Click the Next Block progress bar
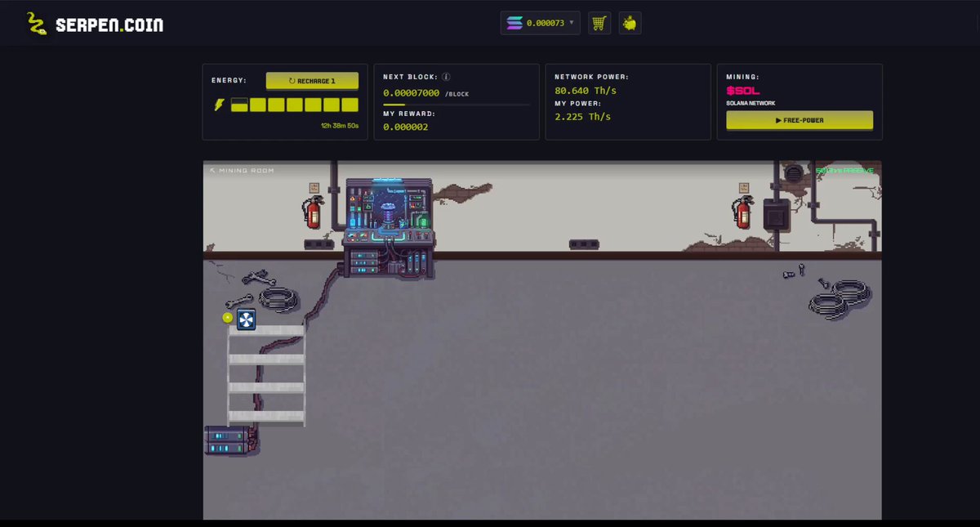 [457, 105]
